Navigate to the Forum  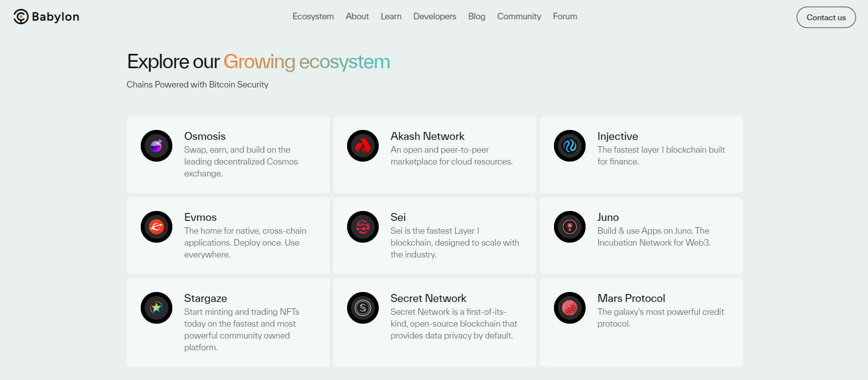565,16
